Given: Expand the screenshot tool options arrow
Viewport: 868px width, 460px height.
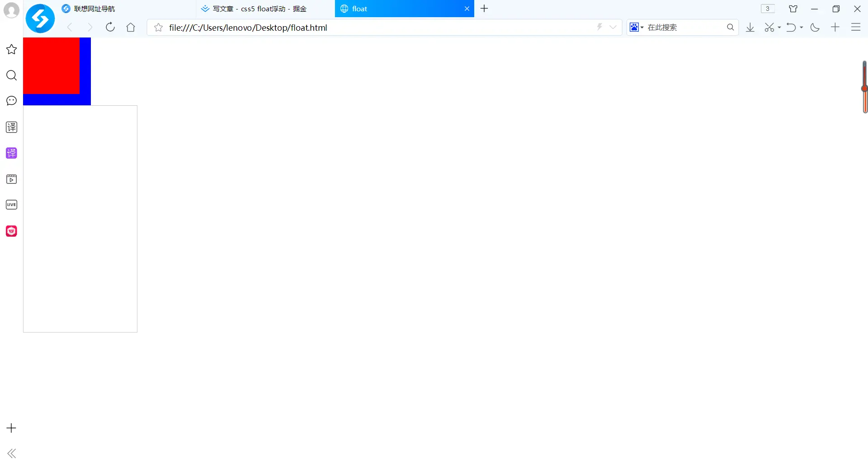Looking at the screenshot, I should [x=779, y=28].
